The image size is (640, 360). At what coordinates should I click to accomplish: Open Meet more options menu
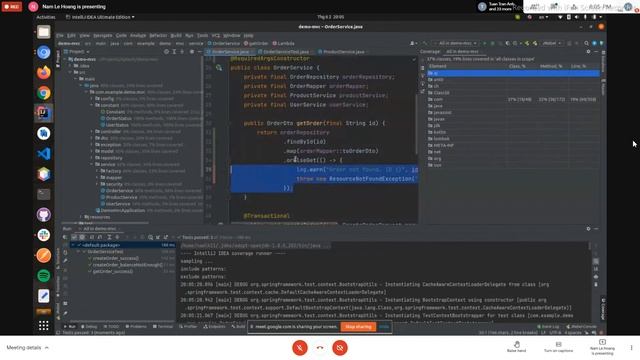tap(631, 348)
